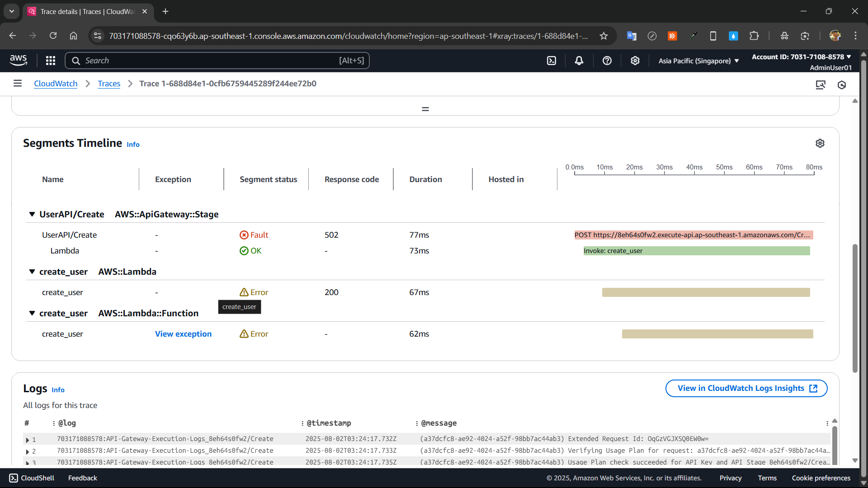Open the Chrome three-dot menu
The width and height of the screenshot is (868, 488).
pos(855,36)
